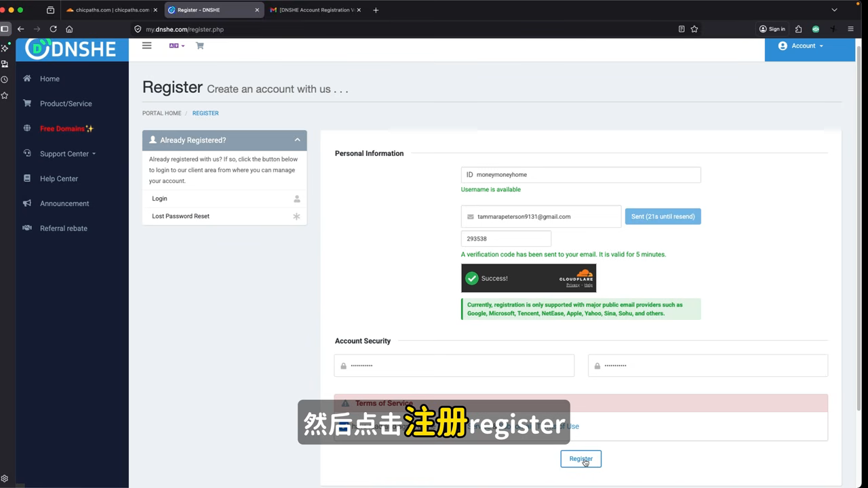
Task: Open browser sidebar settings gear
Action: (x=5, y=478)
